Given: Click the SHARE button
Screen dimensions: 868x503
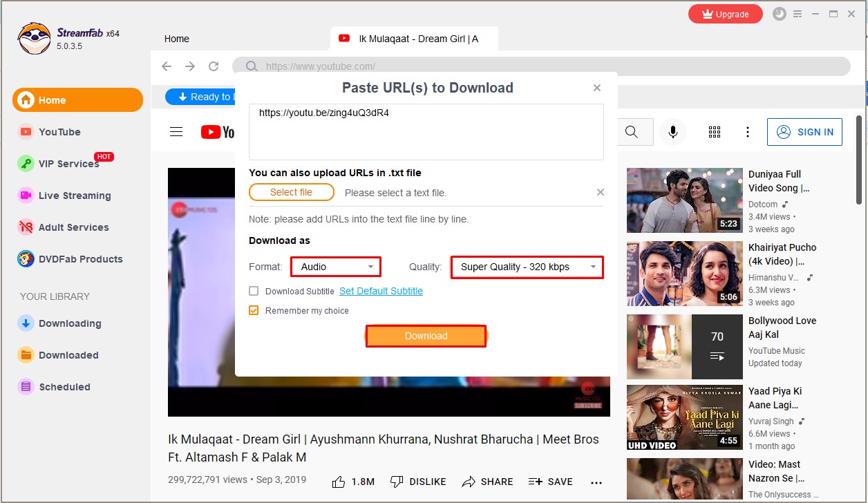Looking at the screenshot, I should [488, 482].
